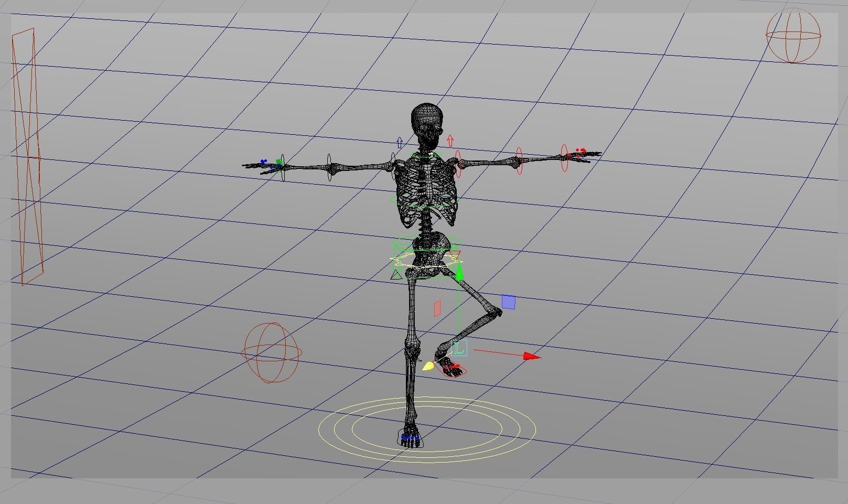
Task: Pick the red circle control at the elbow
Action: [x=519, y=160]
